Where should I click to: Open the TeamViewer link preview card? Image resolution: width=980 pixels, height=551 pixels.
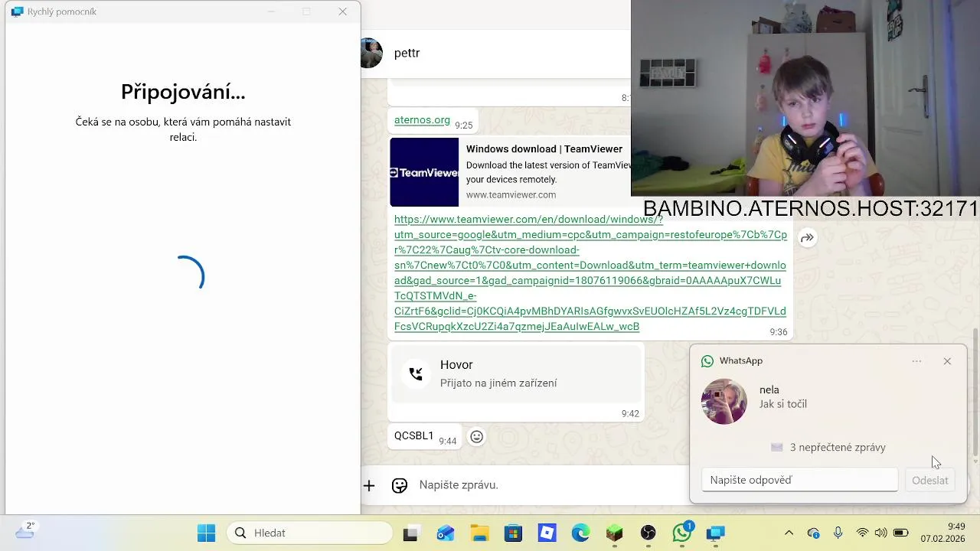tap(510, 172)
